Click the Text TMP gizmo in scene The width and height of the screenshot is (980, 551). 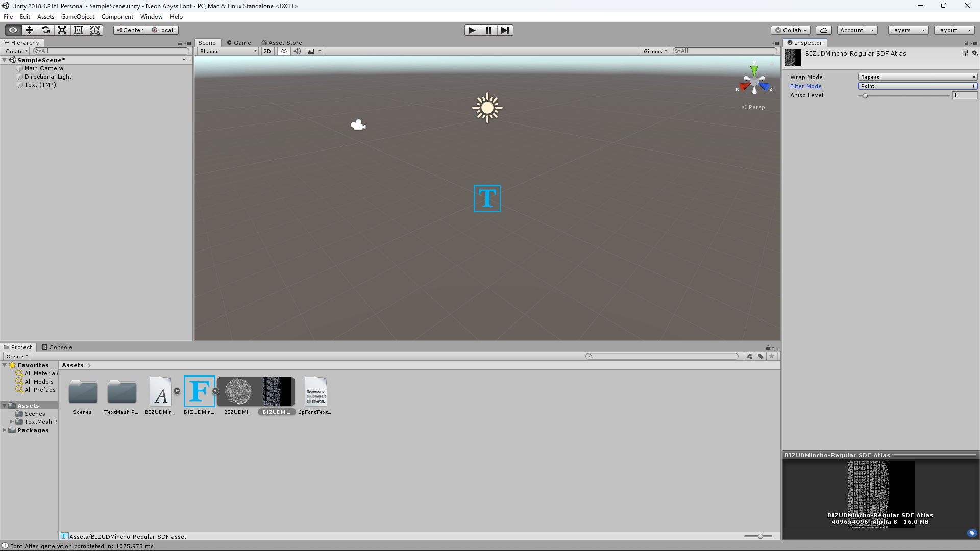point(487,198)
